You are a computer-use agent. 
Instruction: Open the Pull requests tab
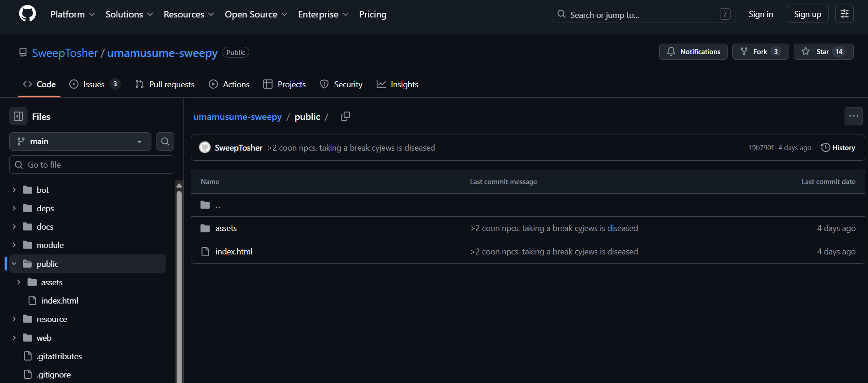165,84
